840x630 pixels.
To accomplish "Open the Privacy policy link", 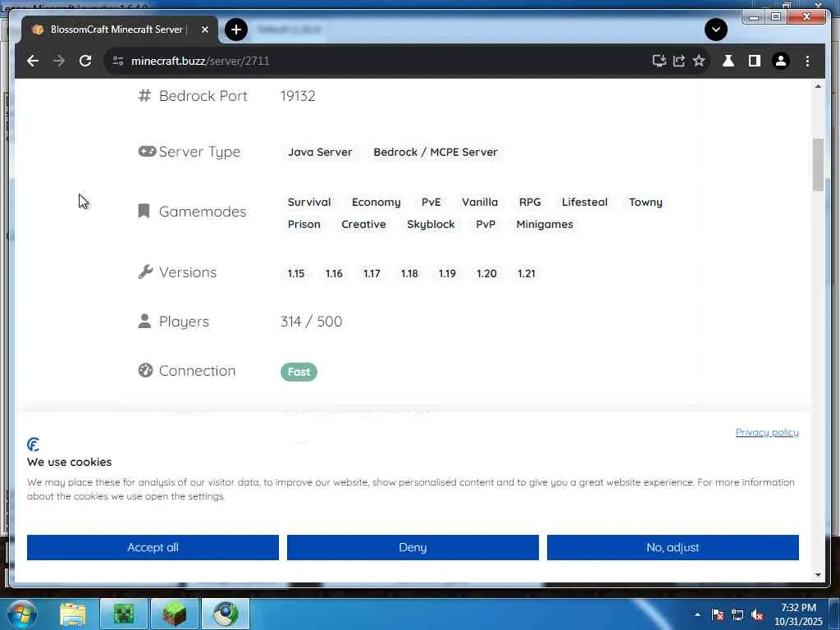I will 767,432.
